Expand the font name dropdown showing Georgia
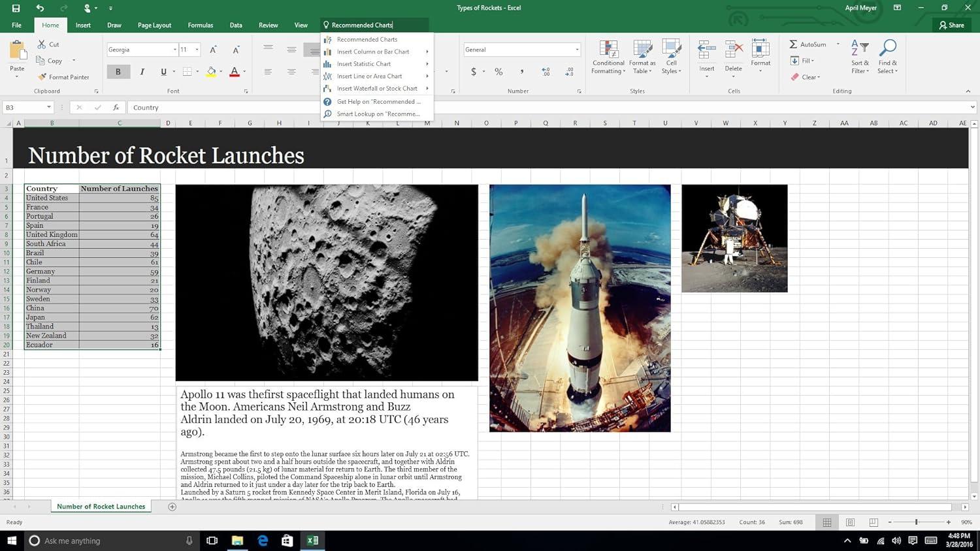This screenshot has width=980, height=551. pyautogui.click(x=175, y=50)
